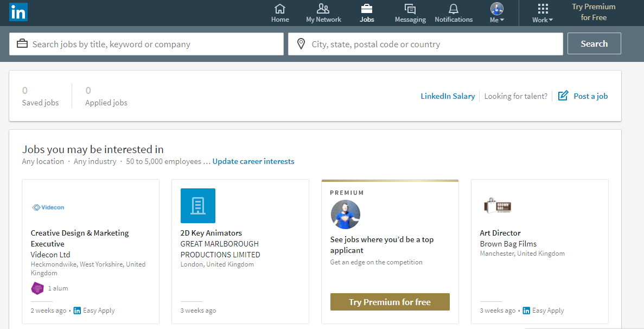Select the Jobs briefcase icon
644x329 pixels.
(367, 9)
